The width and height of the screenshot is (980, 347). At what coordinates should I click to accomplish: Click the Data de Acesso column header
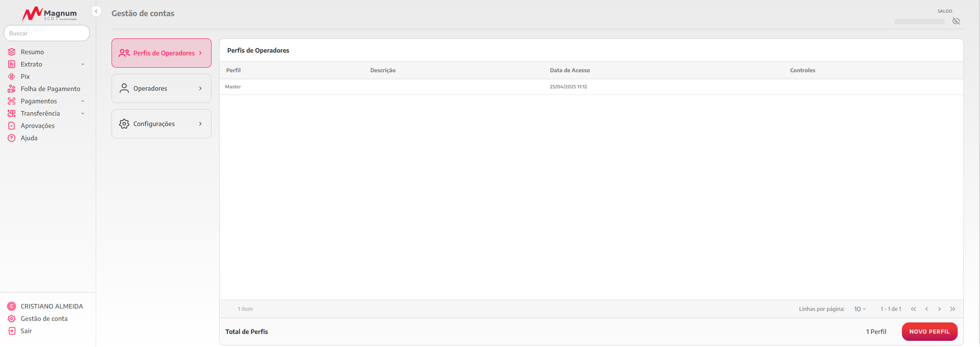(x=570, y=70)
